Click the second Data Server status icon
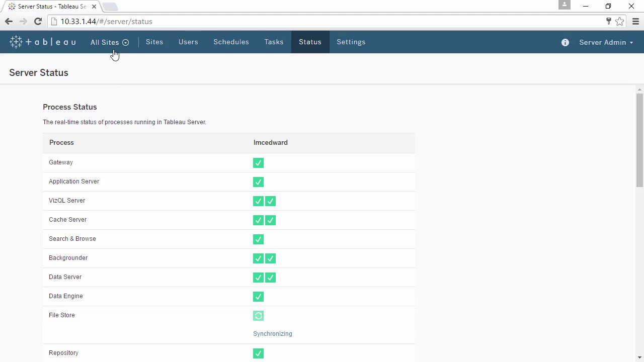This screenshot has width=644, height=362. 271,278
